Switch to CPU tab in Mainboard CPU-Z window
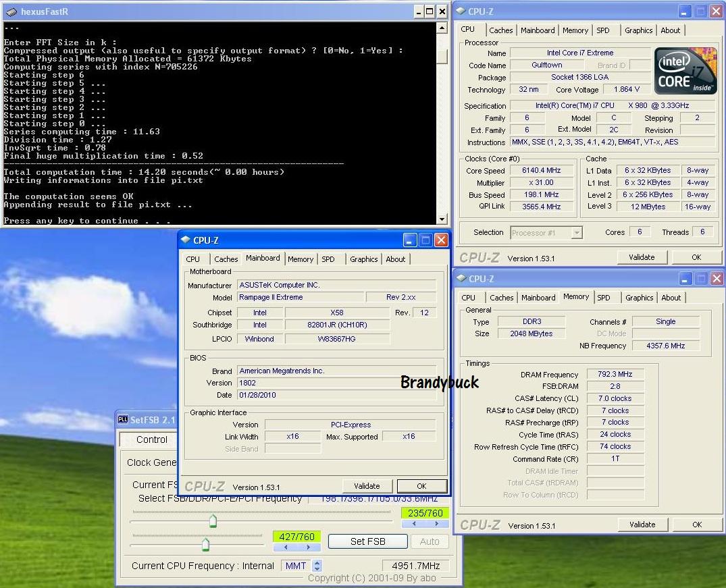 [192, 259]
